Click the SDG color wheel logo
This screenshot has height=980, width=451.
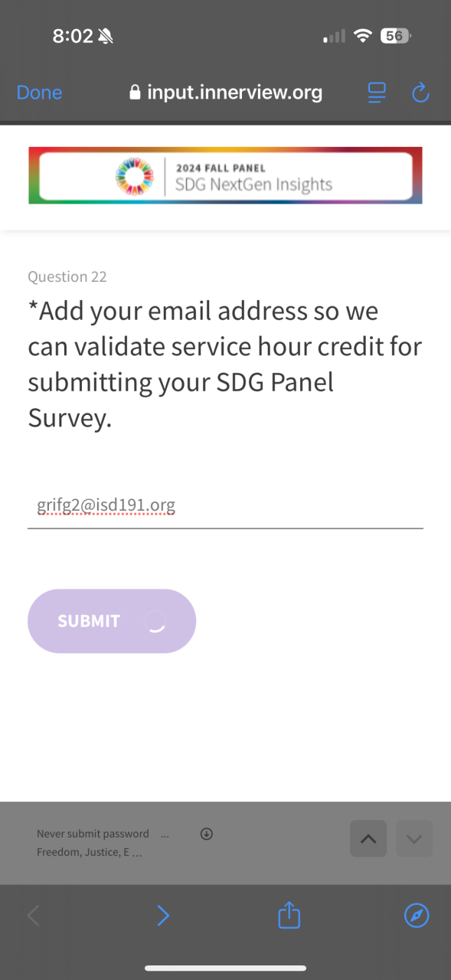(135, 176)
